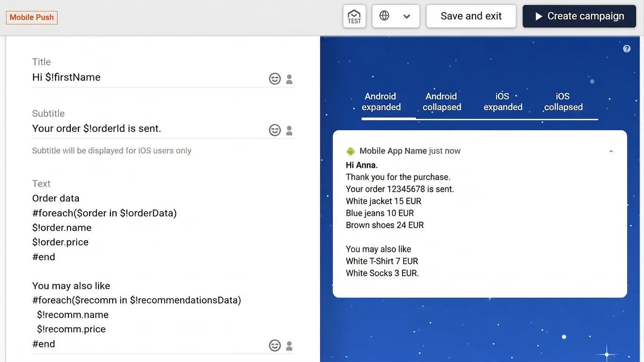Click 'You may also like' in preview
The image size is (644, 362).
[x=378, y=249]
